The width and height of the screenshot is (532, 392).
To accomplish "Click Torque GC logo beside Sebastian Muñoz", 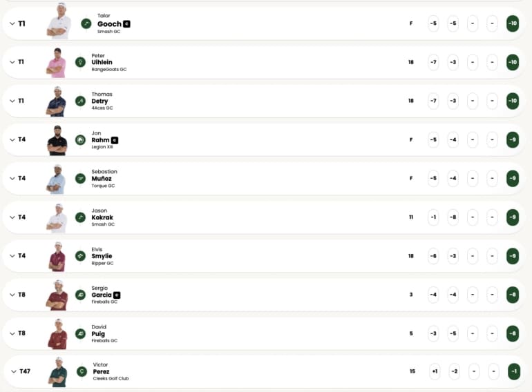I will [x=80, y=178].
